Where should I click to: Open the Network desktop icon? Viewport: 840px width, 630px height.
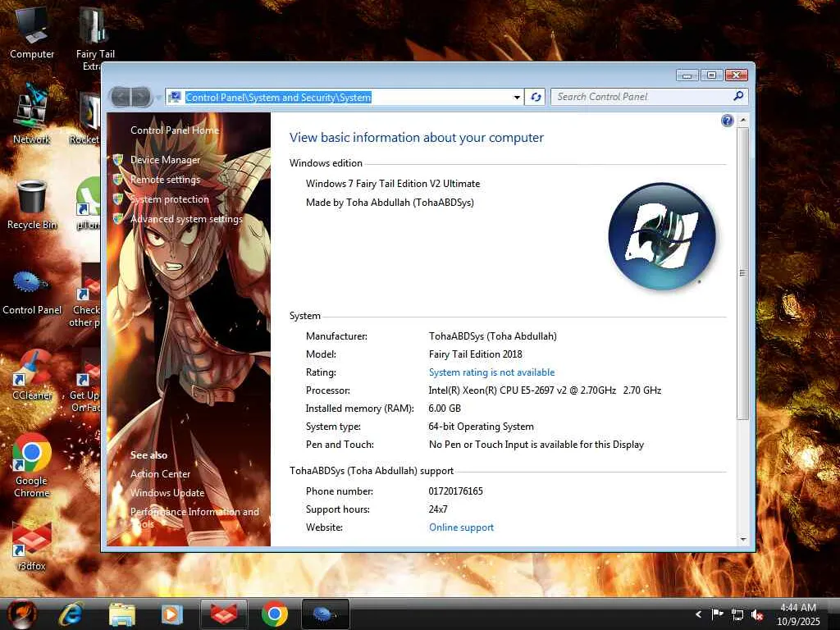32,115
